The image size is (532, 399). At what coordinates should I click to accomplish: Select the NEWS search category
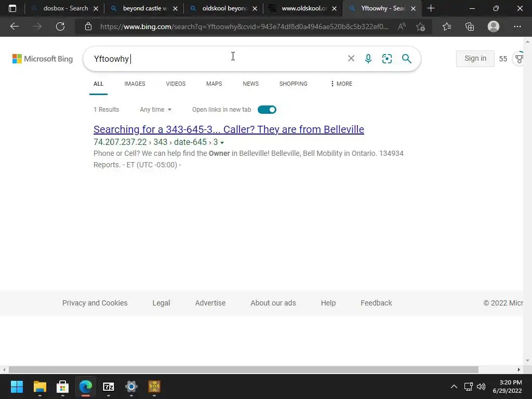(251, 84)
